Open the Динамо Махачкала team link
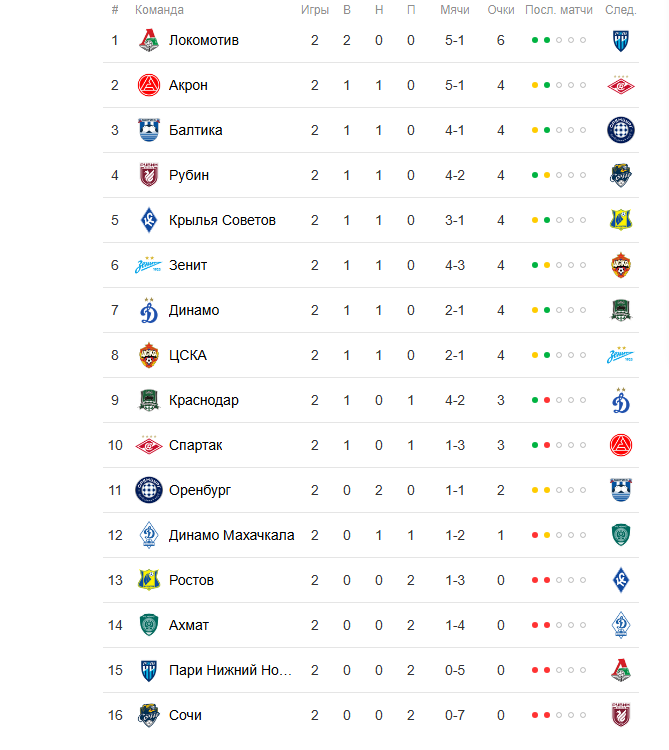Viewport: 669px width, 750px height. (231, 535)
